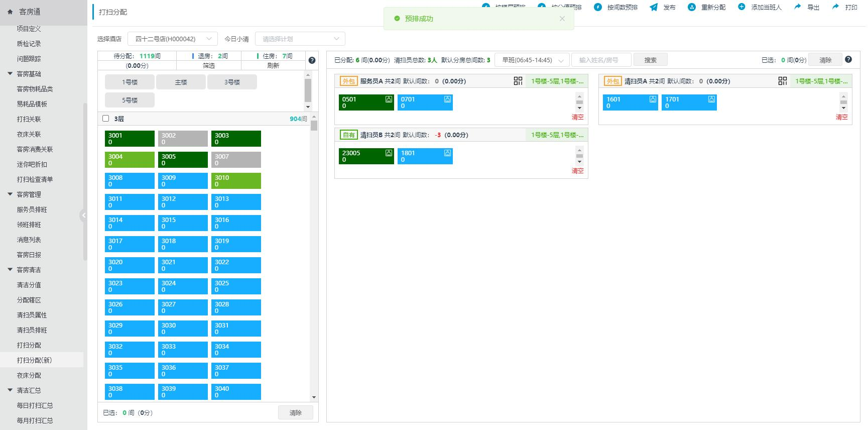Select the 5号楼 building tab
Image resolution: width=868 pixels, height=430 pixels.
(x=130, y=100)
